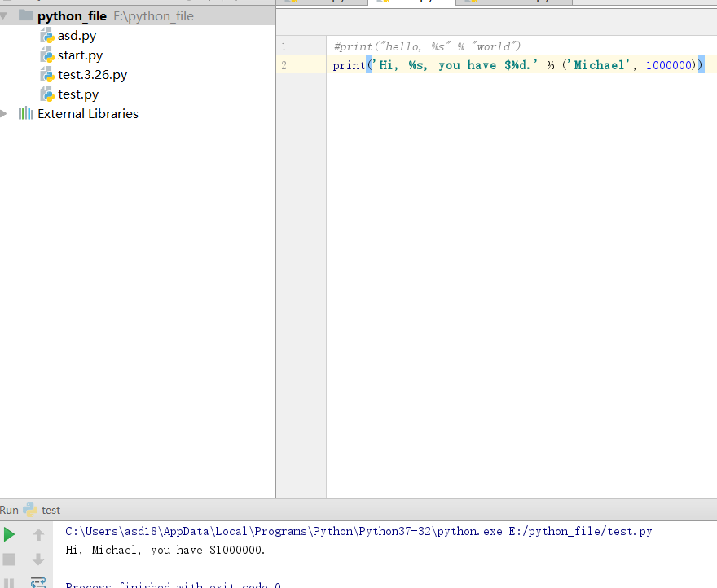Open the E:/python_file/test.py path link

coord(580,531)
